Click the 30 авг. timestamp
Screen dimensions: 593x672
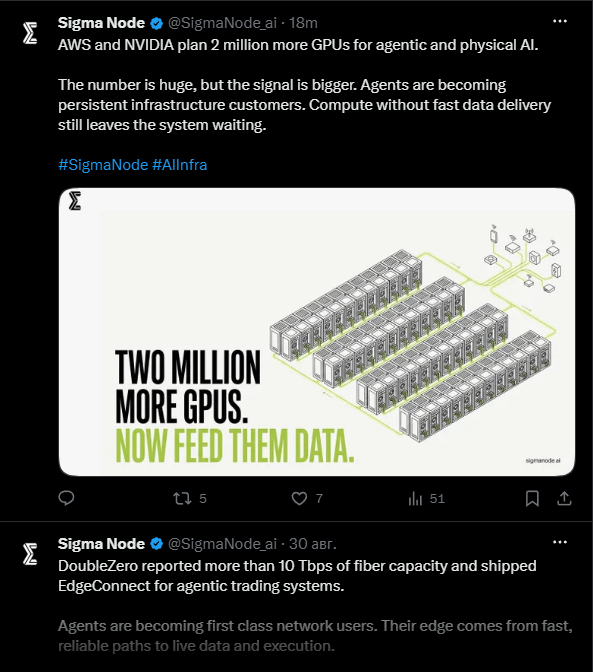[313, 544]
